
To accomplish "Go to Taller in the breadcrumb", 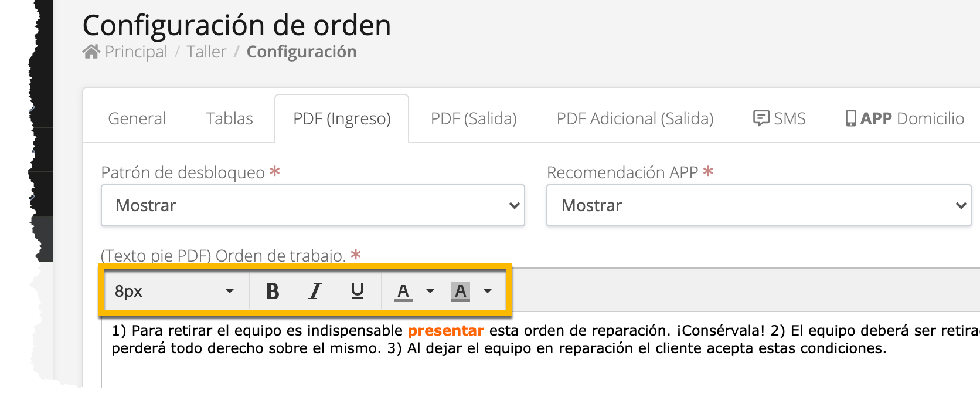I will point(206,52).
